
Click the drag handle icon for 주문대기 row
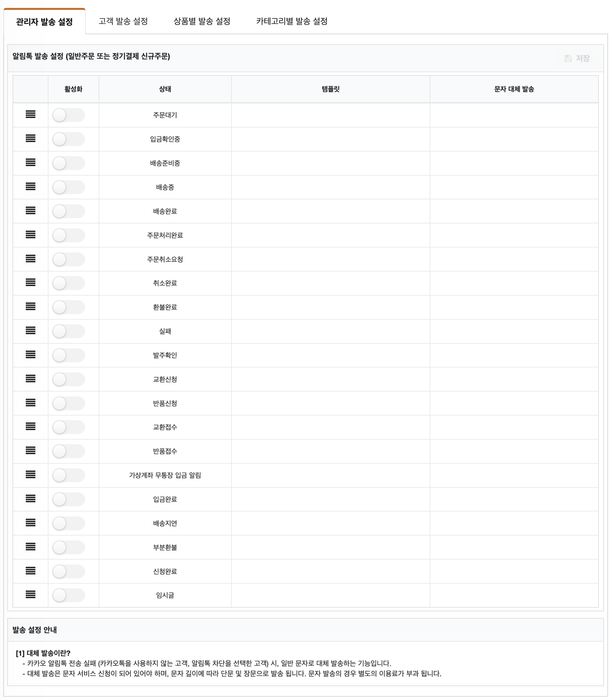pos(30,114)
